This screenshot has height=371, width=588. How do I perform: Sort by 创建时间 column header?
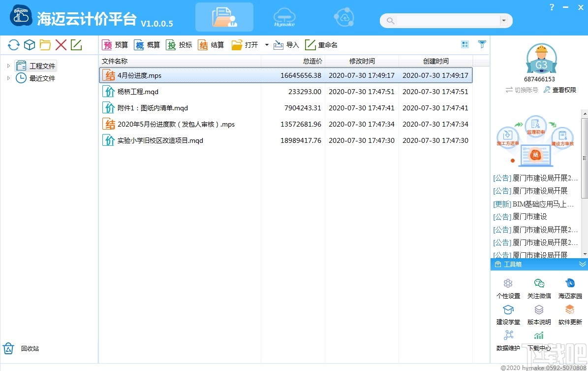pos(435,61)
